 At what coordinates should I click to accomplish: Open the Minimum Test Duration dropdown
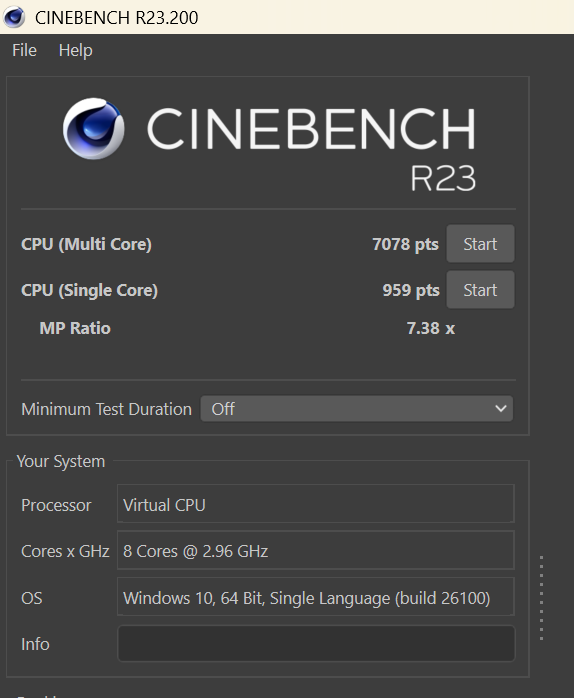pos(357,409)
